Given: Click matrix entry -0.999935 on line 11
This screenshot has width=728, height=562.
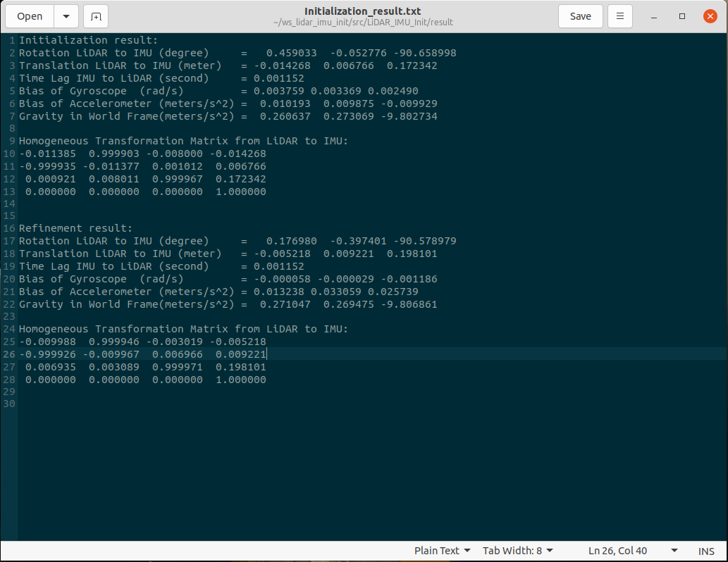Looking at the screenshot, I should [47, 166].
